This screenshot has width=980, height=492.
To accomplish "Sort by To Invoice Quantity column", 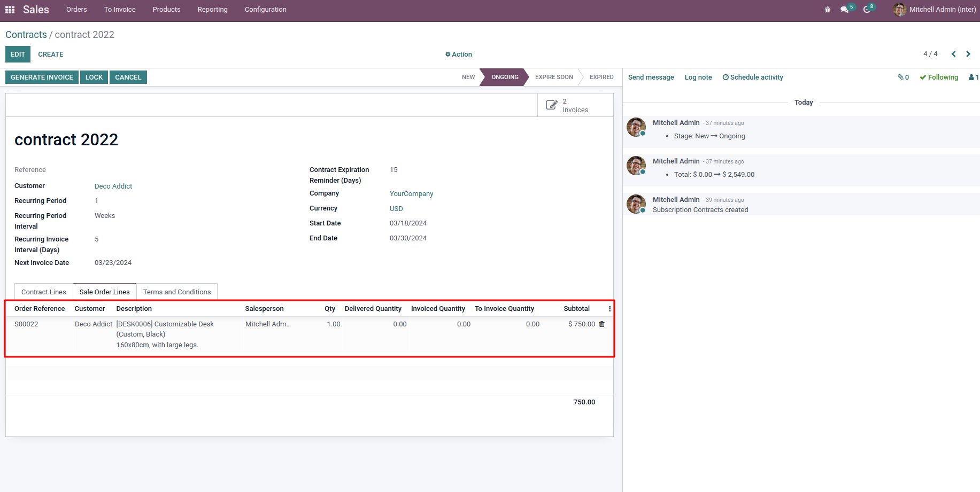I will click(x=504, y=309).
